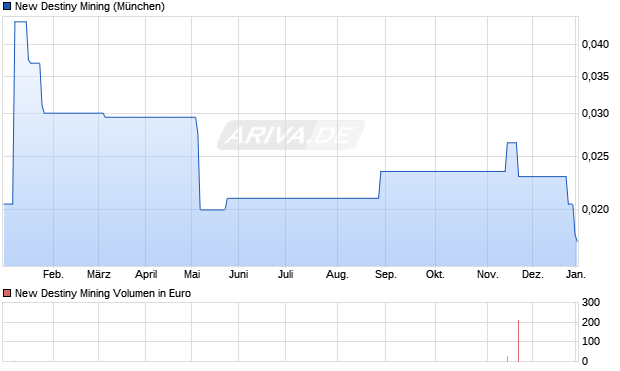
Task: Click the März month label
Action: point(99,274)
